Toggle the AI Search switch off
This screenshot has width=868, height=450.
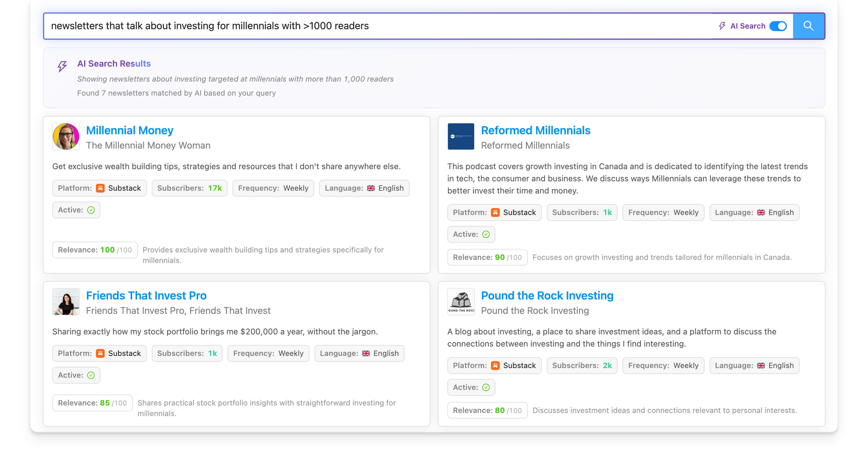pyautogui.click(x=778, y=26)
